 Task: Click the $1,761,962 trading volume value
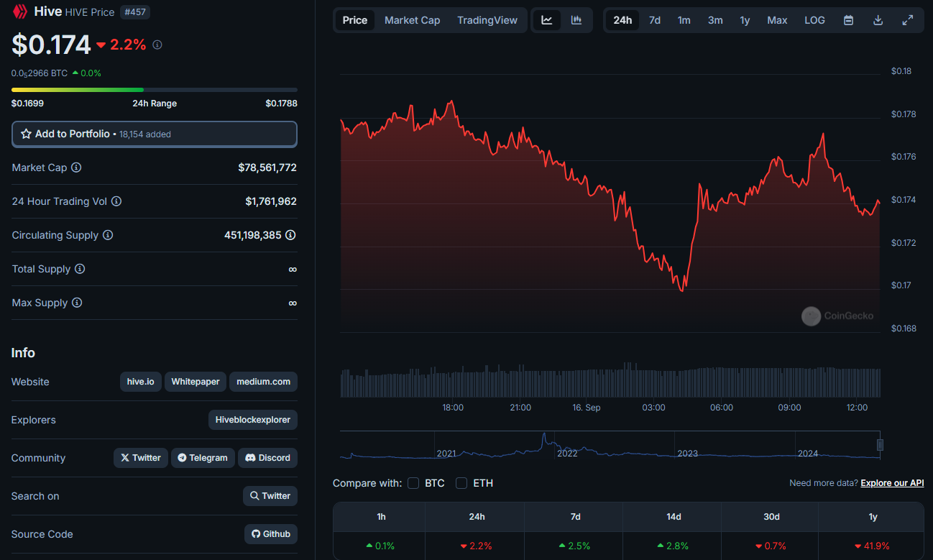[271, 201]
